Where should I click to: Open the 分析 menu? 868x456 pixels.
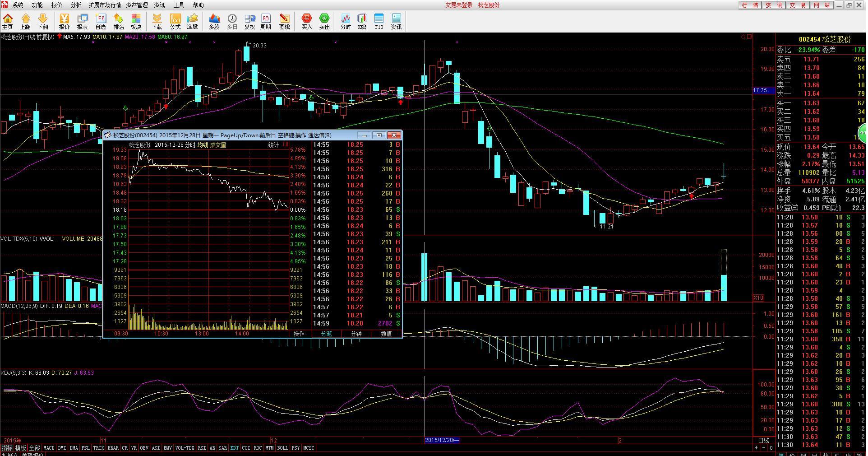pyautogui.click(x=76, y=5)
